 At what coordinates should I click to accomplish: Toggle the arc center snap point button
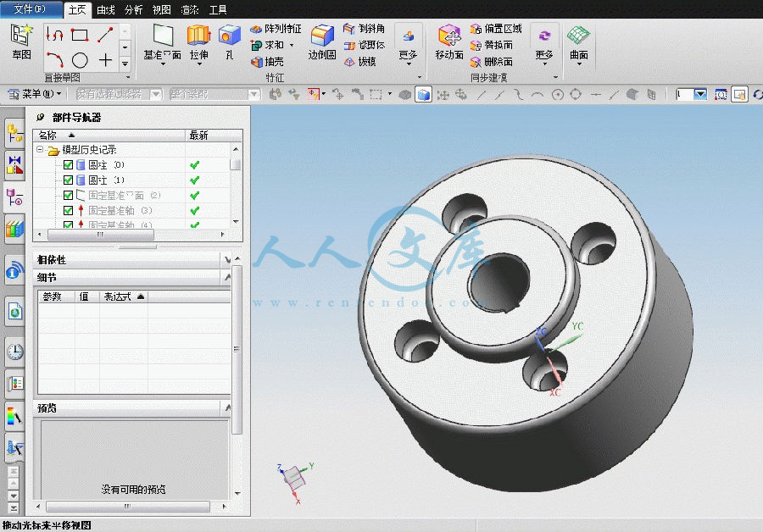pos(557,94)
